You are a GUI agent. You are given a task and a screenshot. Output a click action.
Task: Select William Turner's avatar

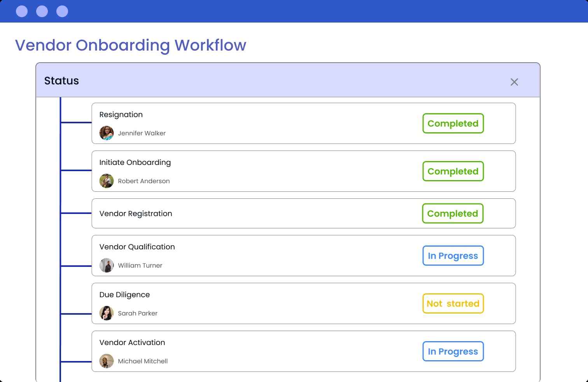(107, 265)
